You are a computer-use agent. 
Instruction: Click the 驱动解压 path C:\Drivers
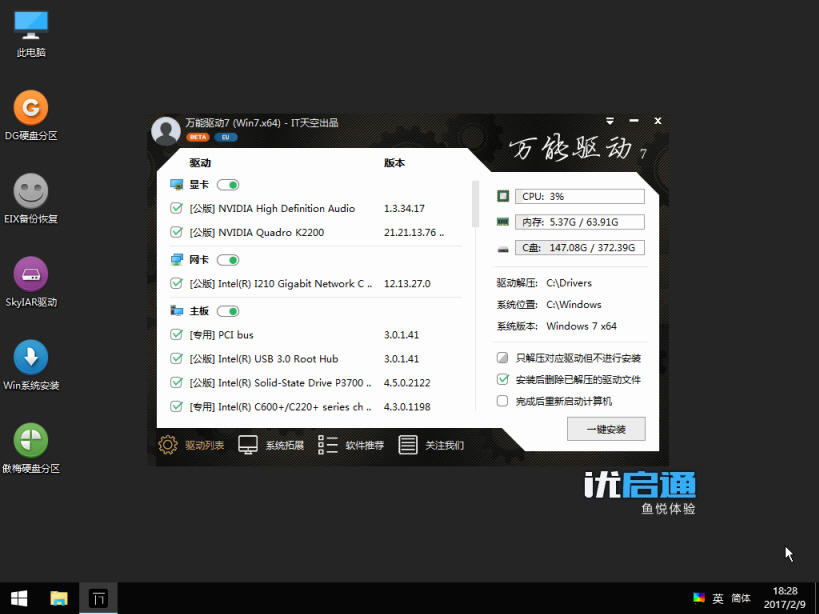(x=569, y=283)
